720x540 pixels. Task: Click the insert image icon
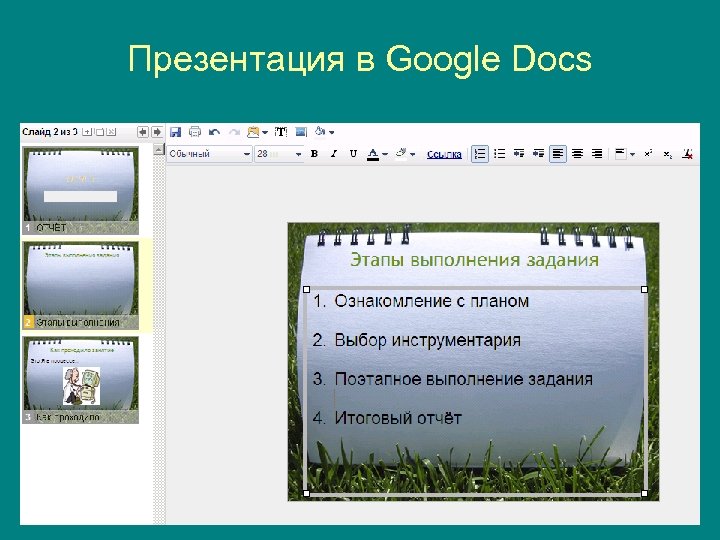coord(253,132)
